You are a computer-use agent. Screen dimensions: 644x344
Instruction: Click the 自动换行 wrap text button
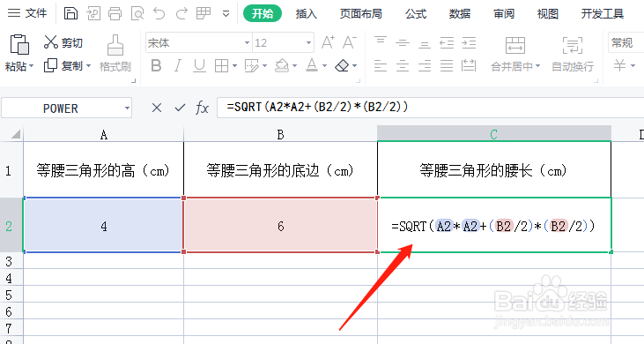[x=573, y=54]
